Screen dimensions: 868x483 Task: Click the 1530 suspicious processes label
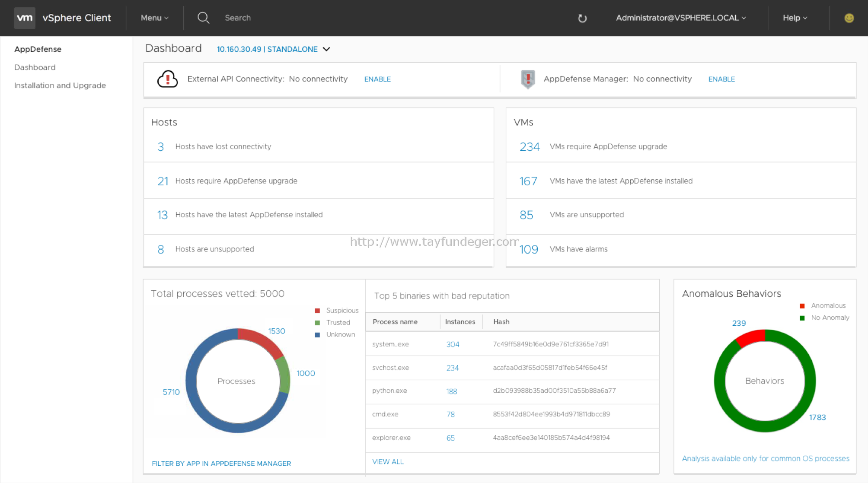(277, 331)
